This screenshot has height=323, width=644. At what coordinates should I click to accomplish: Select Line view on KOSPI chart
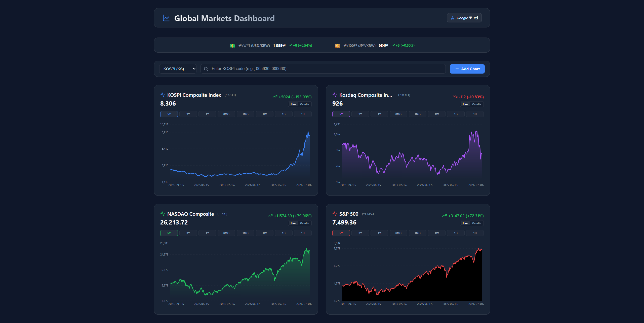click(x=293, y=104)
